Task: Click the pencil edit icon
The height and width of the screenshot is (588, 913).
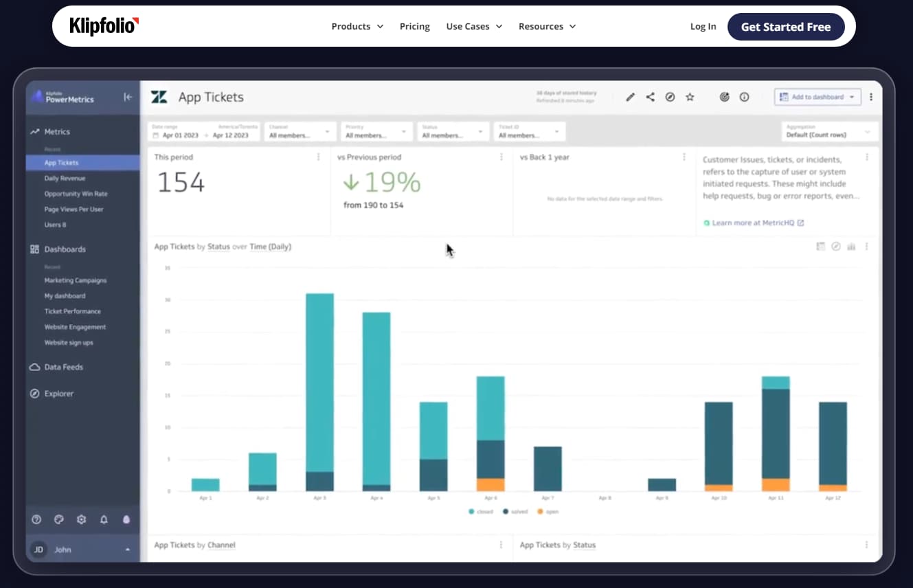Action: [630, 98]
